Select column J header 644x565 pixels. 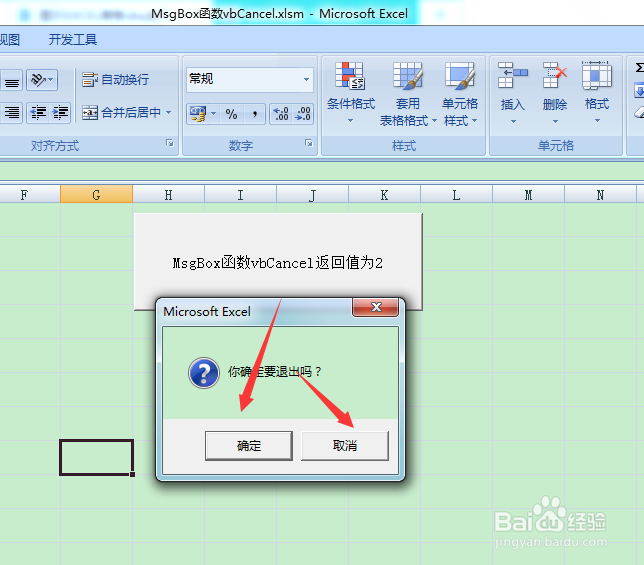312,194
